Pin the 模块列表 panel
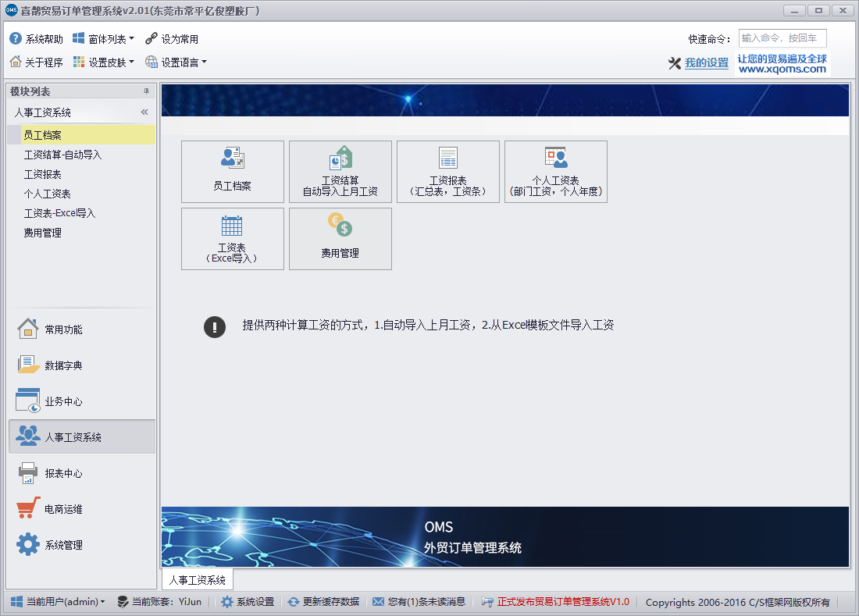The height and width of the screenshot is (616, 859). [146, 91]
